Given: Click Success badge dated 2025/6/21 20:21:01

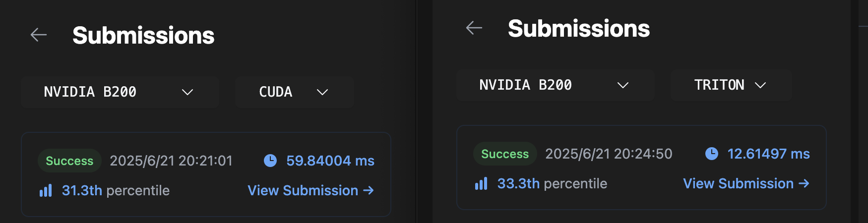Looking at the screenshot, I should [x=69, y=161].
